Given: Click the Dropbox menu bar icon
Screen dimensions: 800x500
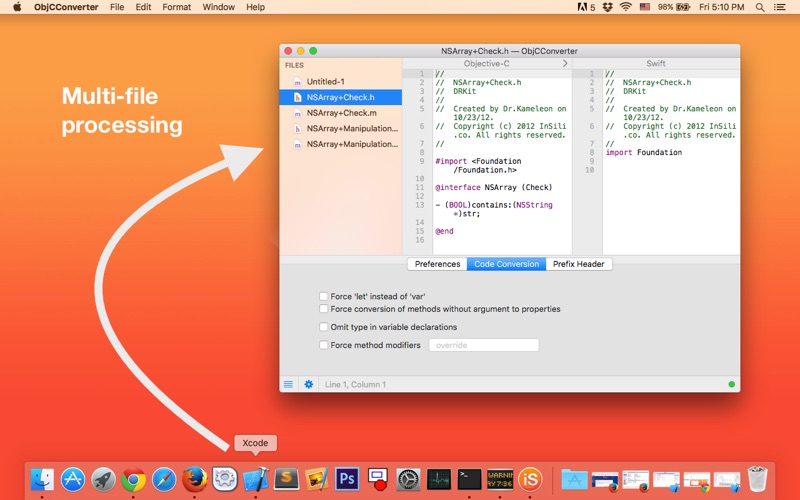Looking at the screenshot, I should [x=607, y=7].
